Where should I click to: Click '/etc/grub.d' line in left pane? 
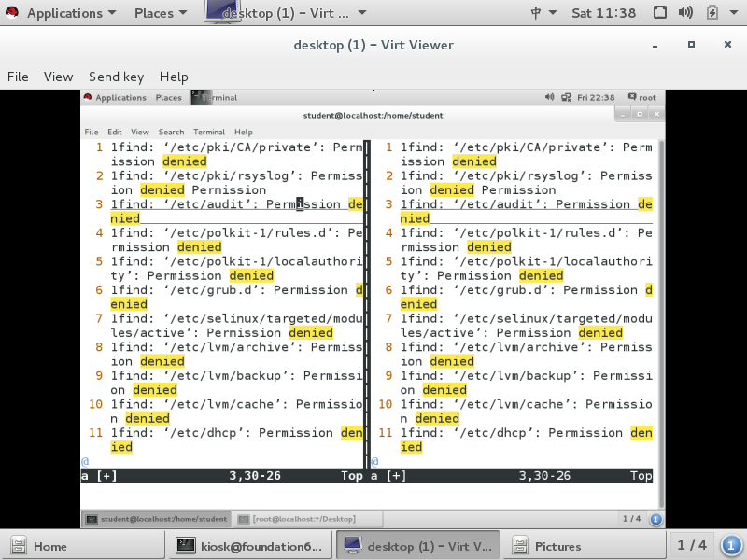click(x=237, y=297)
